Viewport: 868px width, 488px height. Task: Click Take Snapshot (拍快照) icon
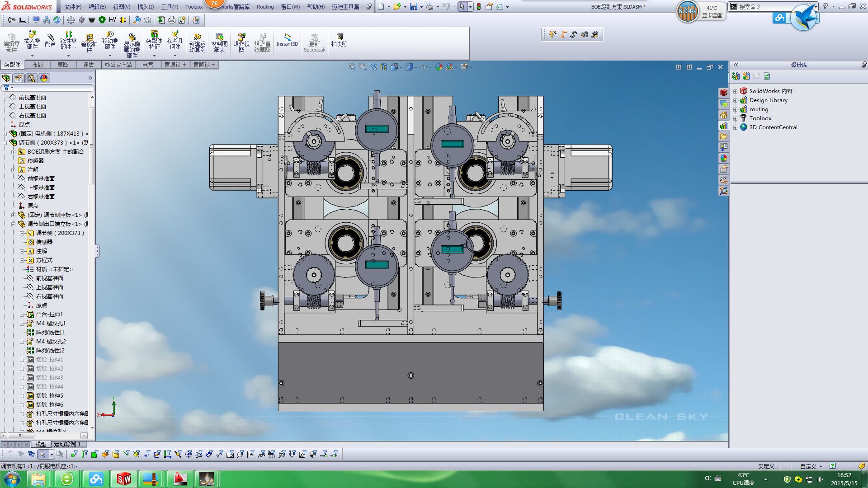[339, 40]
